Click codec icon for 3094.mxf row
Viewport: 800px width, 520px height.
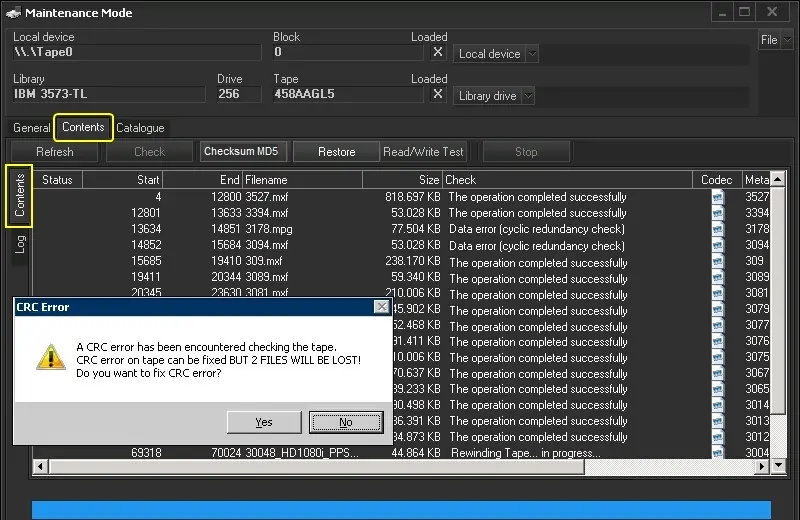(717, 246)
